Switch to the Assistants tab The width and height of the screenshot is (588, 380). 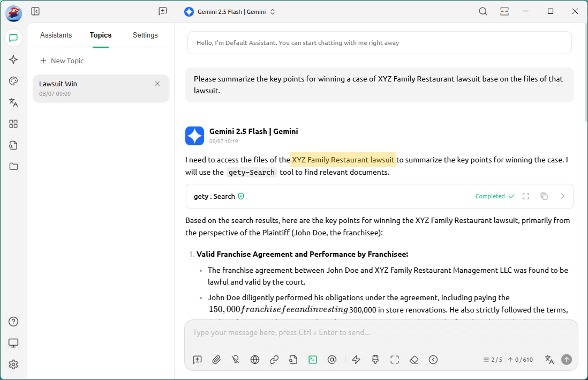(56, 35)
